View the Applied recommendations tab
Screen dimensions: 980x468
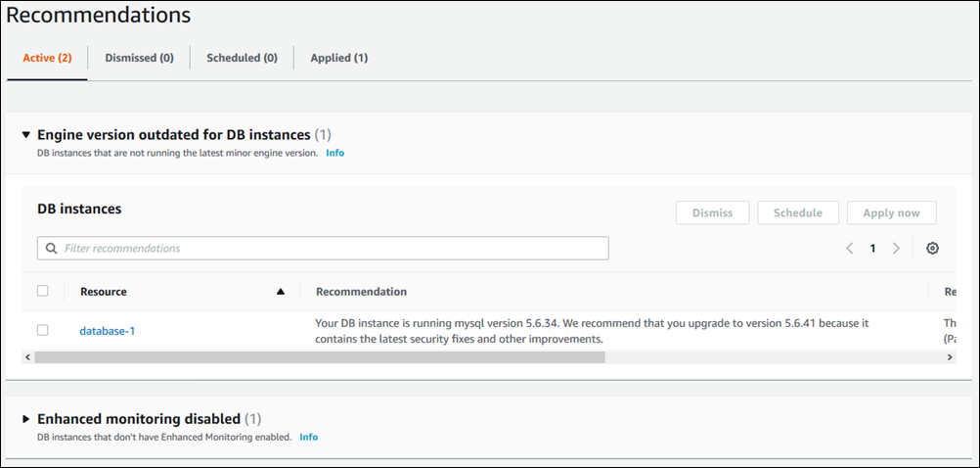coord(338,58)
